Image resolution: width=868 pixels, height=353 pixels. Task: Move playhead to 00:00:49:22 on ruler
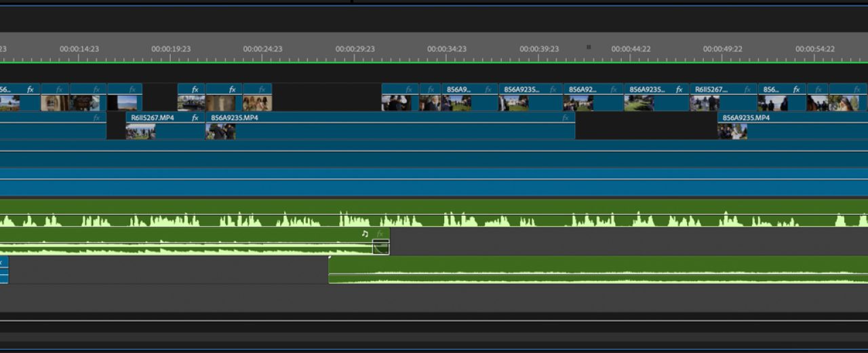(722, 49)
